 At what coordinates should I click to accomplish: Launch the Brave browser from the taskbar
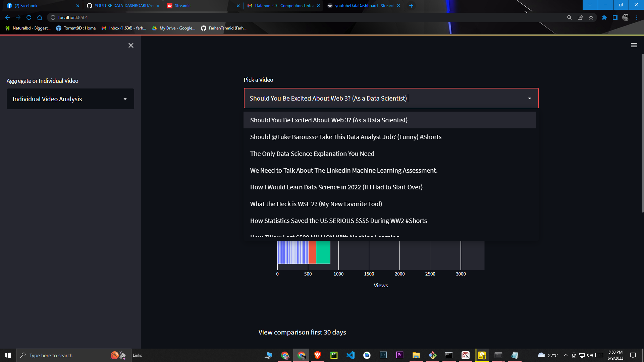tap(318, 355)
